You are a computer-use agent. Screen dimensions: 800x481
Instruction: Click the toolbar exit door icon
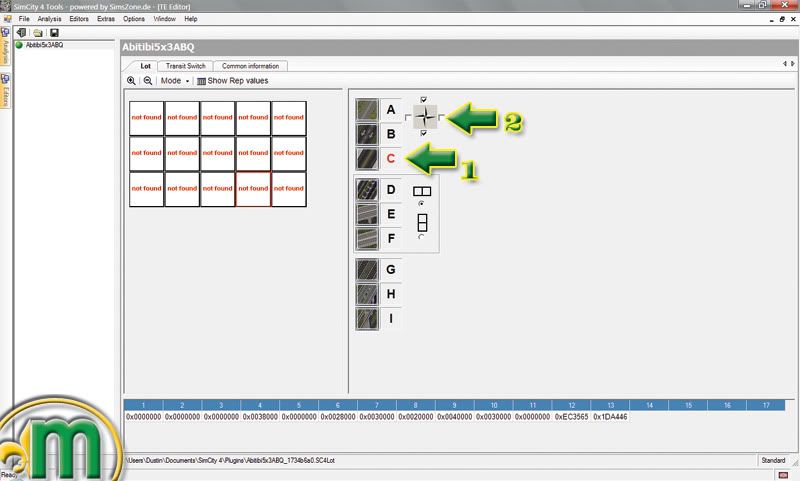pyautogui.click(x=21, y=33)
